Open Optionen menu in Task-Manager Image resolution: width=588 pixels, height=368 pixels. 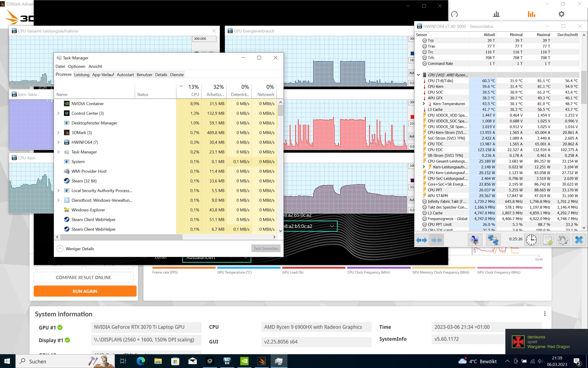click(76, 66)
